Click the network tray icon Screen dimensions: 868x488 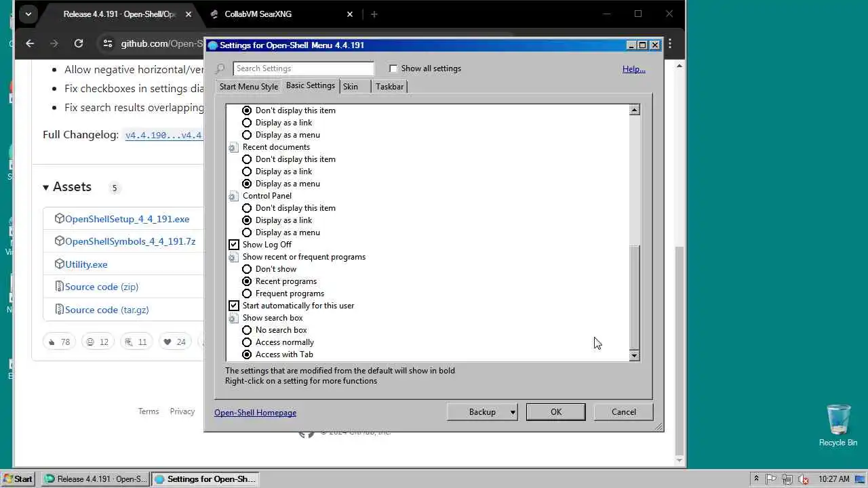pos(787,479)
